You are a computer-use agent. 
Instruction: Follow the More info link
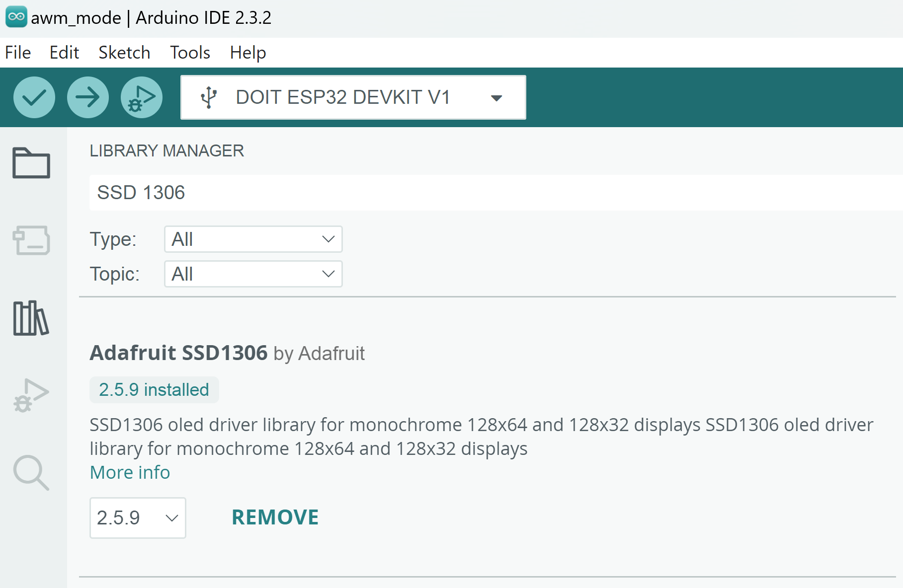tap(130, 472)
